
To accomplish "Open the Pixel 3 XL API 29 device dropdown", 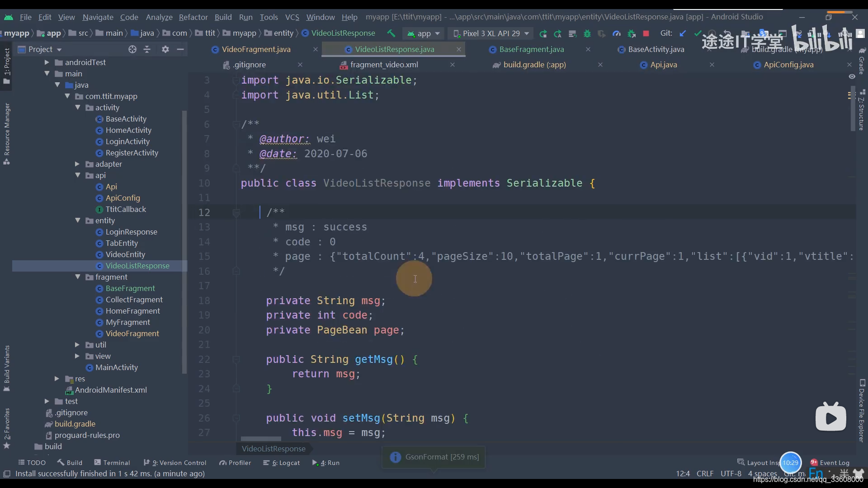I will (x=491, y=33).
